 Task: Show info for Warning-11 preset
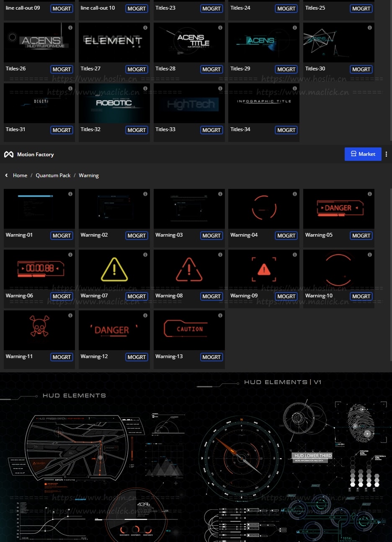(x=70, y=315)
